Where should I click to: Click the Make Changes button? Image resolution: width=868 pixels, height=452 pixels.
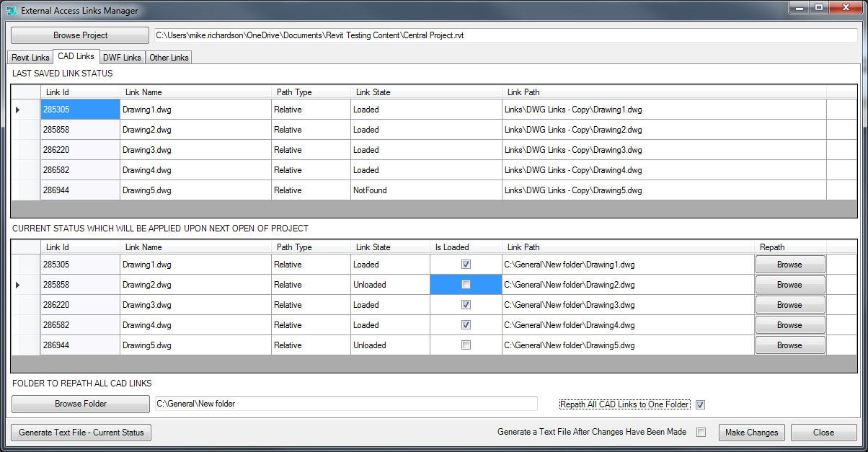(x=751, y=432)
